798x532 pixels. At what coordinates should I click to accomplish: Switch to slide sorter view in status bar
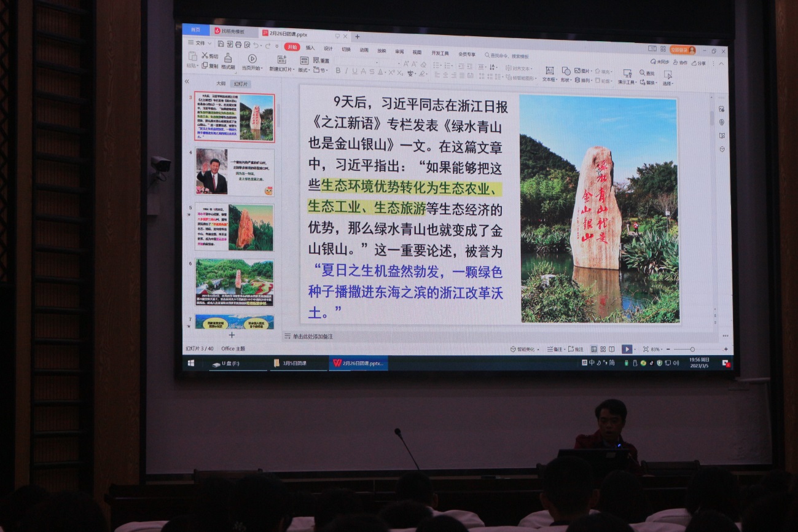pyautogui.click(x=603, y=349)
